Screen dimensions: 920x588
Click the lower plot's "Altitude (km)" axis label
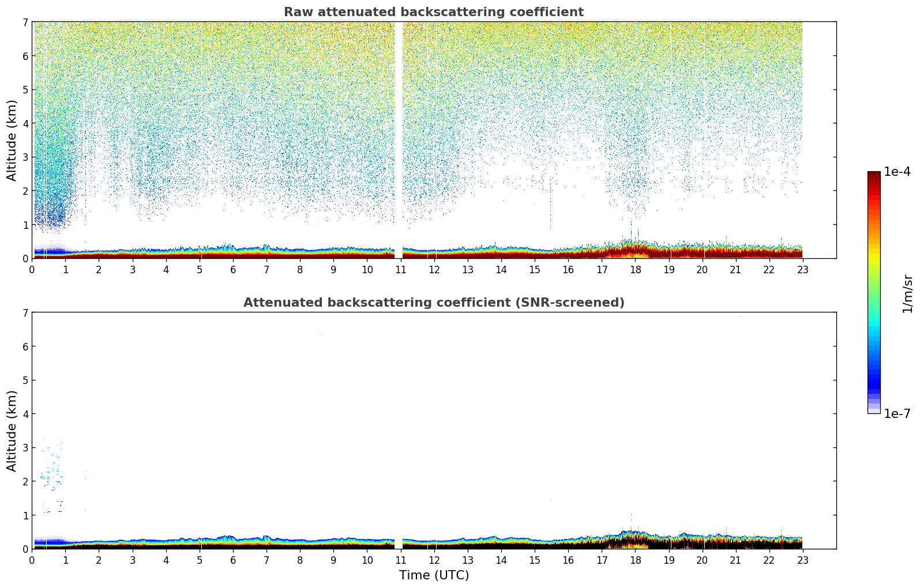tap(12, 431)
